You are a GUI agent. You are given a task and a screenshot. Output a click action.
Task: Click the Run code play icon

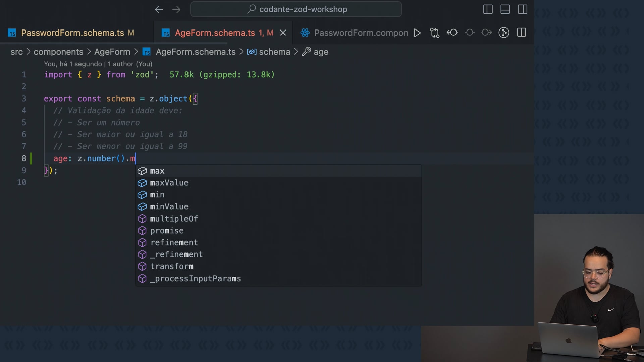point(417,33)
